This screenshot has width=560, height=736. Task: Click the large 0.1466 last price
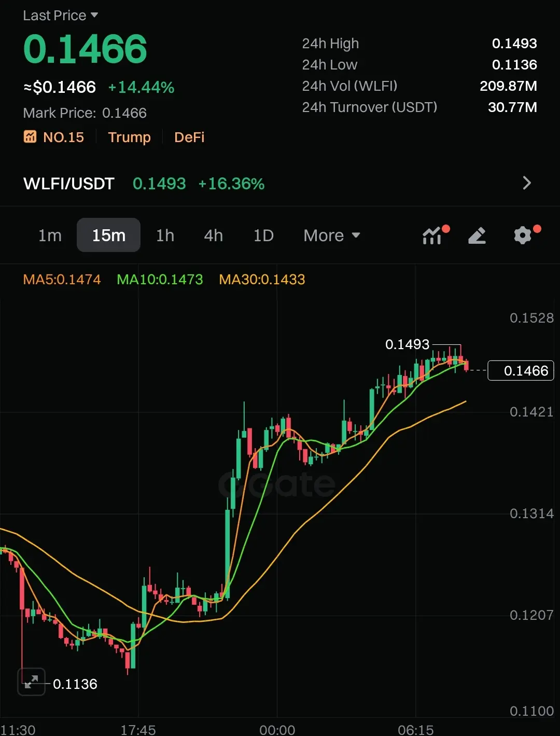coord(85,49)
